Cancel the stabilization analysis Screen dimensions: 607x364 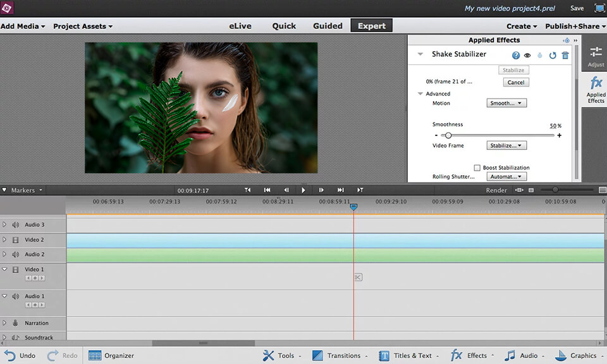(515, 82)
